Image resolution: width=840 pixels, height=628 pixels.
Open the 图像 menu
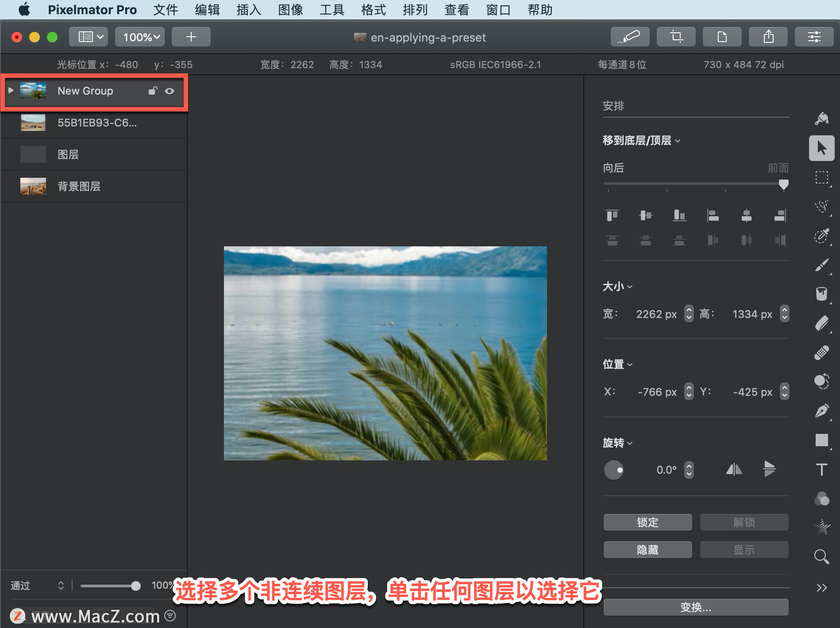click(290, 10)
